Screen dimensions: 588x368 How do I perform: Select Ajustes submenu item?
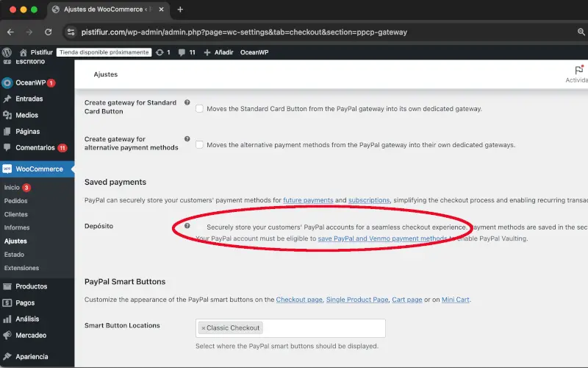pyautogui.click(x=15, y=241)
